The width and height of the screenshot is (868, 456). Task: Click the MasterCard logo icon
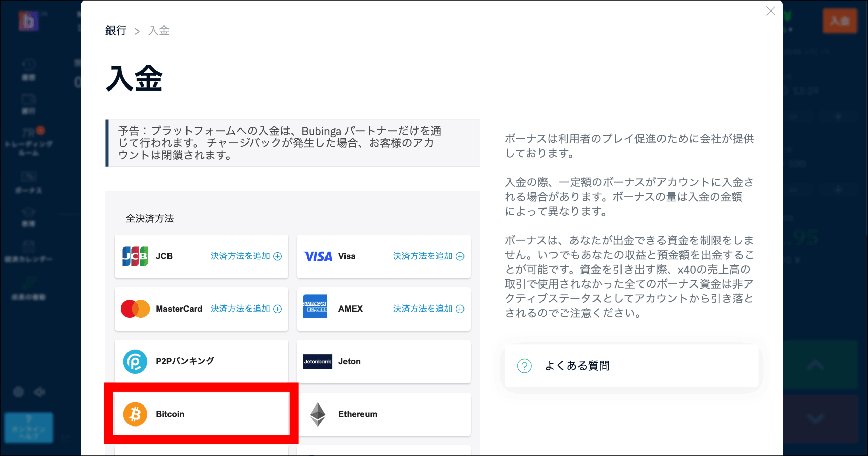point(135,309)
